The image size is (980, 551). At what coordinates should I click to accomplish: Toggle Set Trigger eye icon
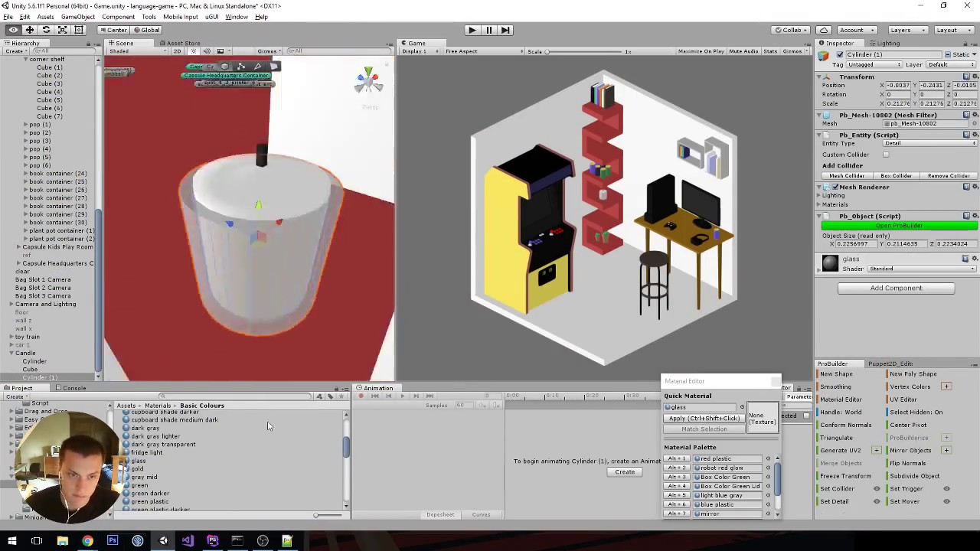pos(946,489)
